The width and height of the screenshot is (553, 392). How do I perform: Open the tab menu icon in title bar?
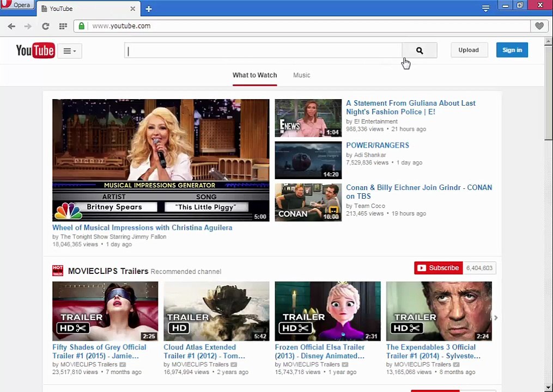point(485,8)
